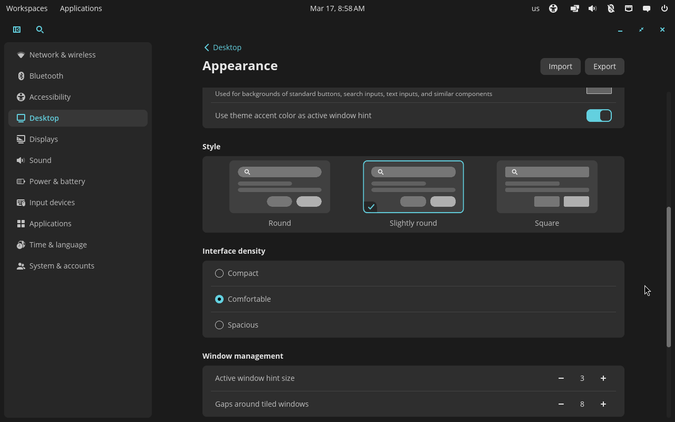The height and width of the screenshot is (422, 675).
Task: Open the Workspaces menu in top panel
Action: pos(27,8)
